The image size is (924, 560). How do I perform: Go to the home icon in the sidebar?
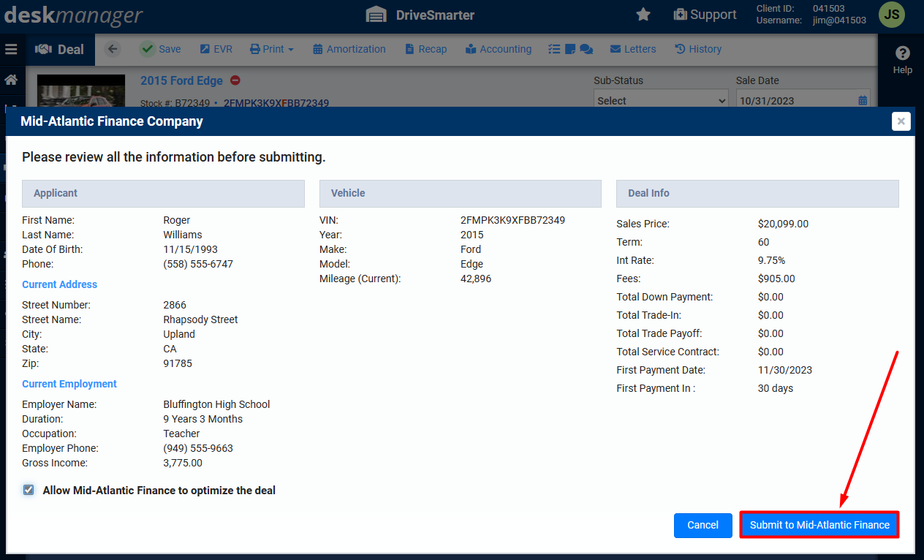click(11, 80)
